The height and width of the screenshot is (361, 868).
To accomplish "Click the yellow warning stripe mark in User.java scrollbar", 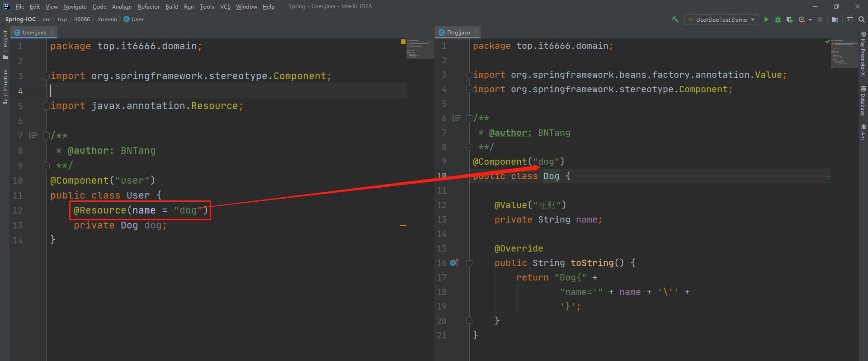I will [x=403, y=225].
